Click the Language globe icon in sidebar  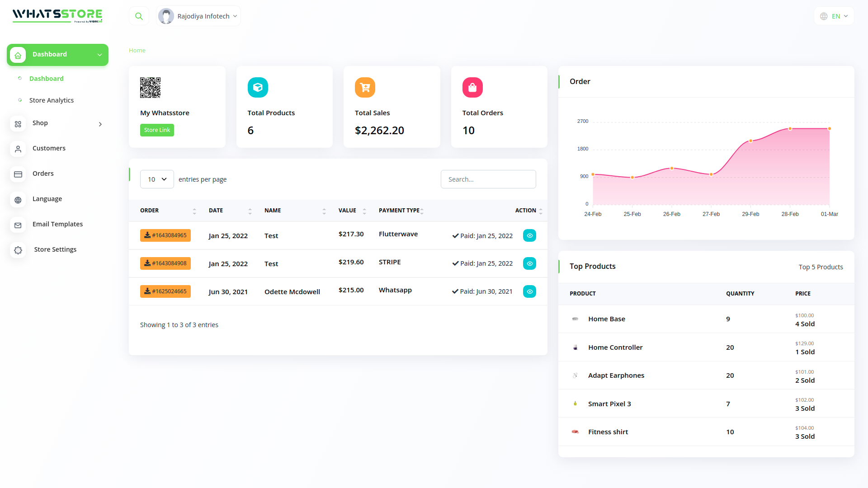click(18, 200)
